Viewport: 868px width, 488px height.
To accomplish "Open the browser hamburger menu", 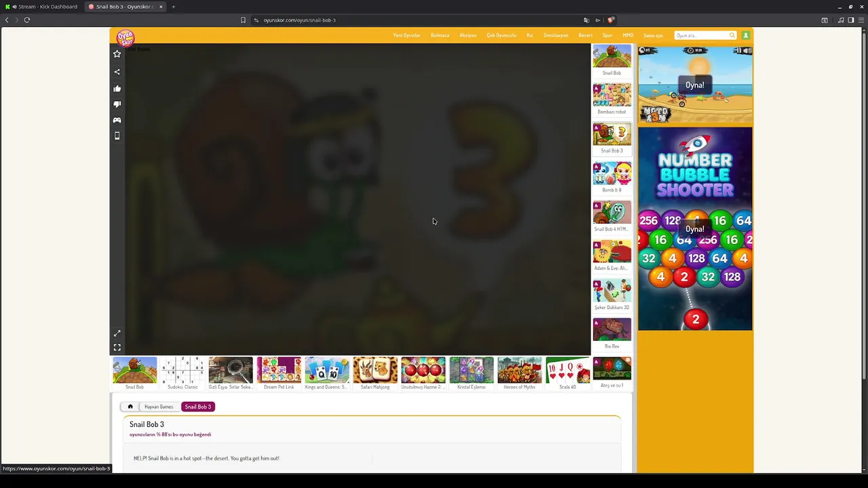I will tap(861, 20).
